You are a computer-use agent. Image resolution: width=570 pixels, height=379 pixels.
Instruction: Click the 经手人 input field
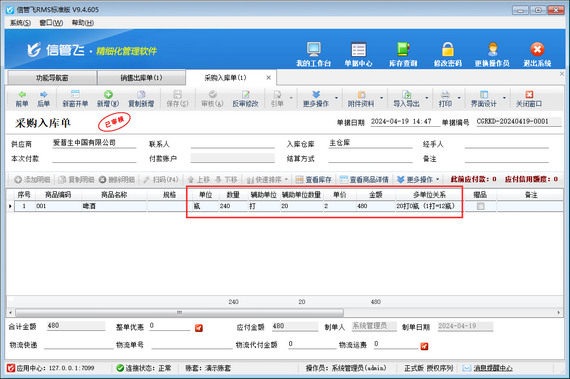coord(506,144)
